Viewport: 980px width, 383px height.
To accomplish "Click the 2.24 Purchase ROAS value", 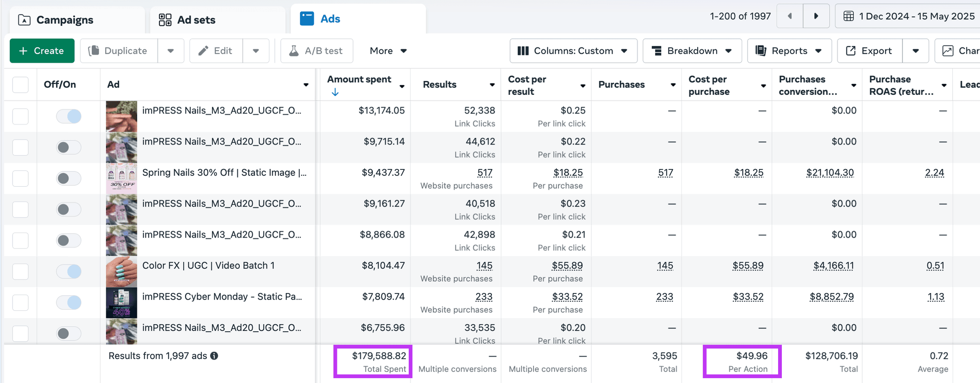I will (x=935, y=173).
